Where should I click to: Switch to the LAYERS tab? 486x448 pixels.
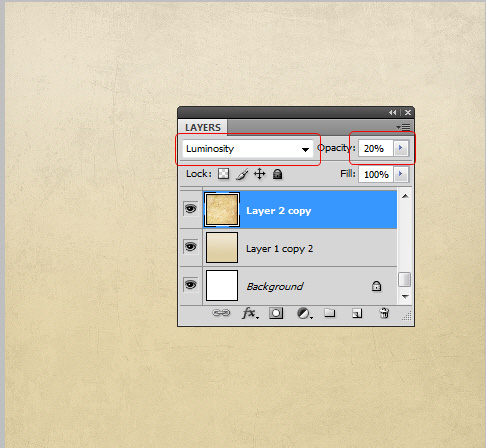pos(203,128)
